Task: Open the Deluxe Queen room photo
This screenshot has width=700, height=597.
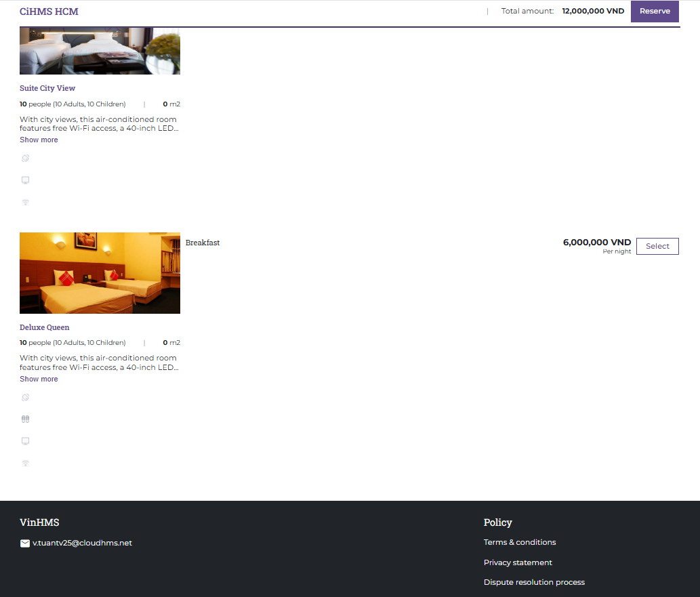Action: point(100,273)
